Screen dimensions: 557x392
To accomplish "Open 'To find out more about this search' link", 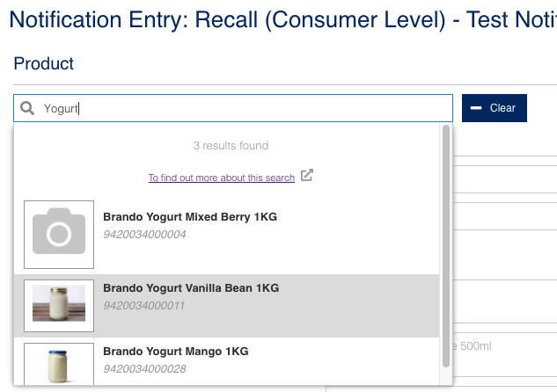I will (x=222, y=178).
